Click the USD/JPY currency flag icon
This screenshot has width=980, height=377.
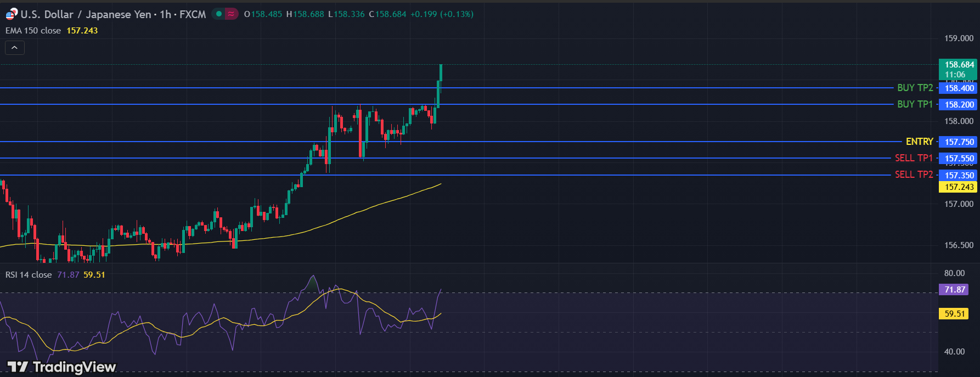click(11, 14)
